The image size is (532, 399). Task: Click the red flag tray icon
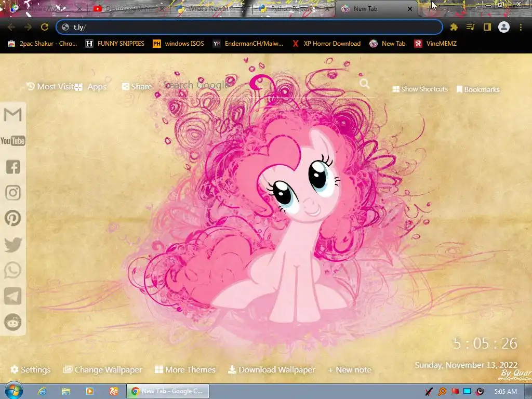pyautogui.click(x=454, y=392)
